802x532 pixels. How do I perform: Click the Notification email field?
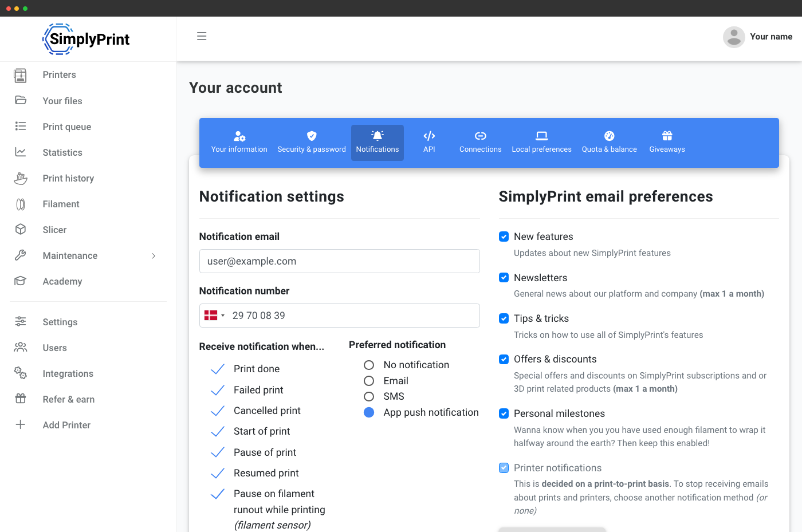pyautogui.click(x=340, y=261)
